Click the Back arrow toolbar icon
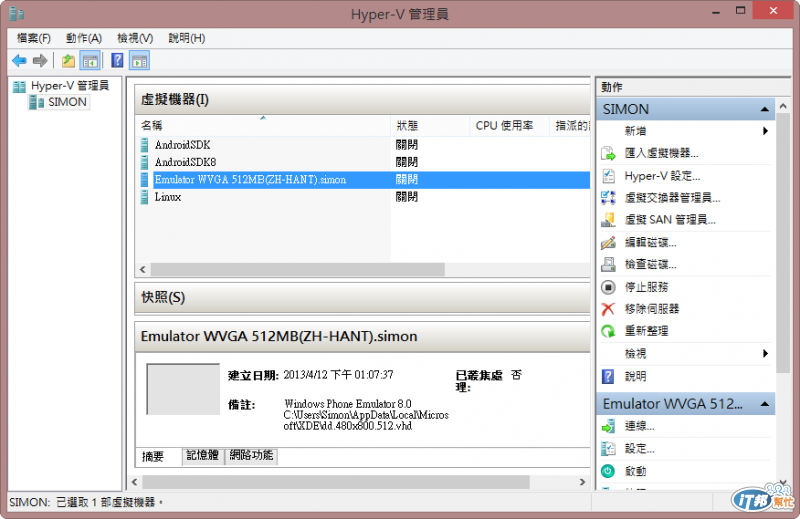800x519 pixels. pos(19,61)
